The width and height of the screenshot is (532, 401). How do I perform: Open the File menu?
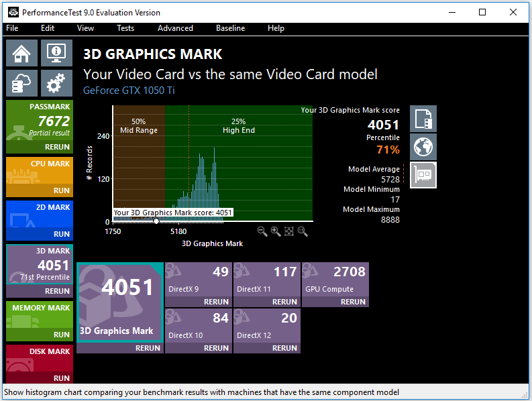point(12,28)
